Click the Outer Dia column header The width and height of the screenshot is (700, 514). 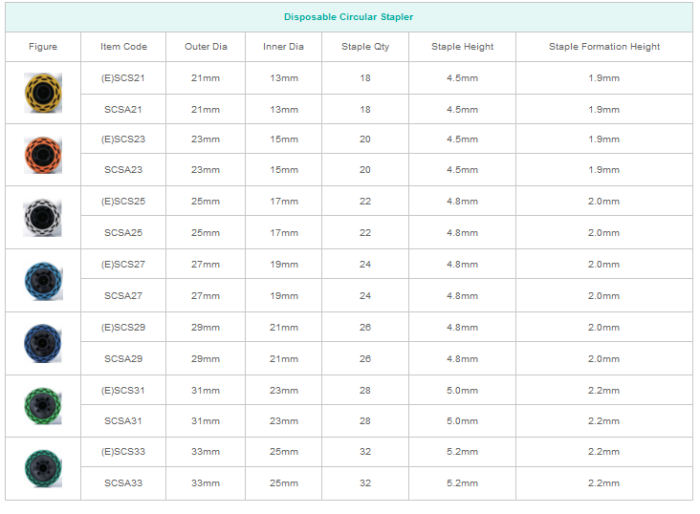205,47
